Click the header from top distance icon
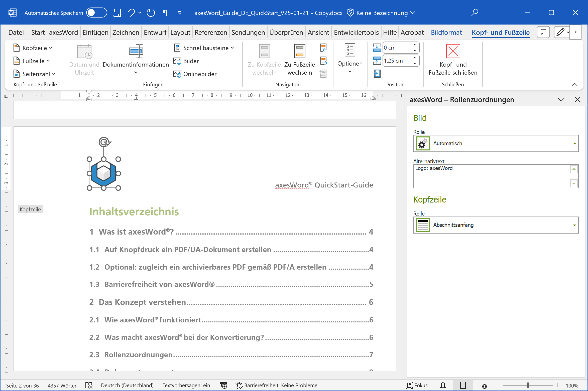 click(x=377, y=48)
